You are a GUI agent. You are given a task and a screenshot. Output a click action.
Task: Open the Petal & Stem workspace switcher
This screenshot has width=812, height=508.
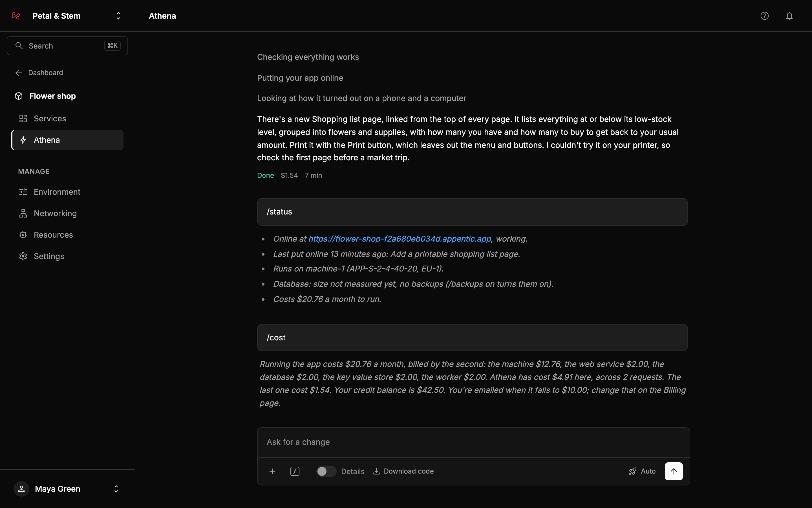[x=118, y=16]
